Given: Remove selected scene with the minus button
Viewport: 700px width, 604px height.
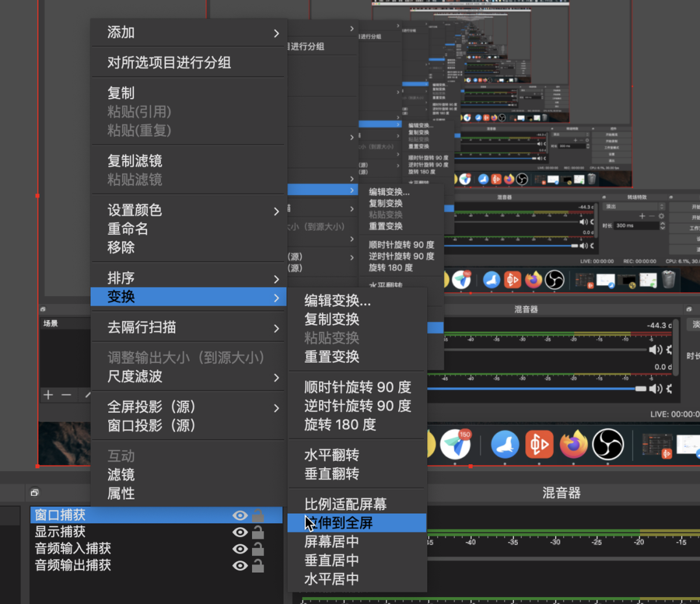Looking at the screenshot, I should (66, 395).
